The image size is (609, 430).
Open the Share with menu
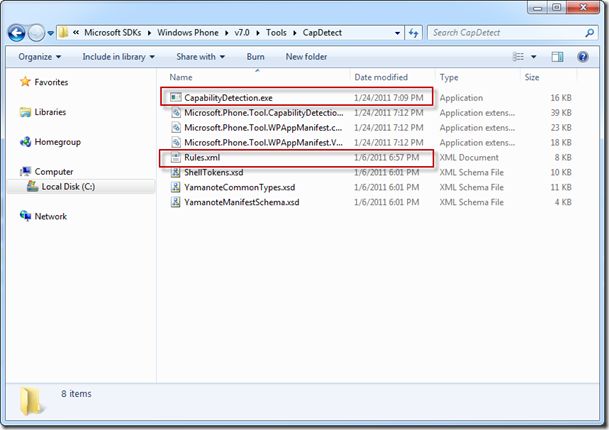(x=200, y=57)
